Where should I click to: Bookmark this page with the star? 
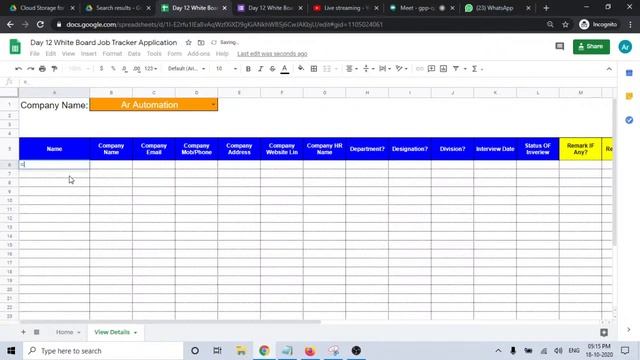[565, 24]
